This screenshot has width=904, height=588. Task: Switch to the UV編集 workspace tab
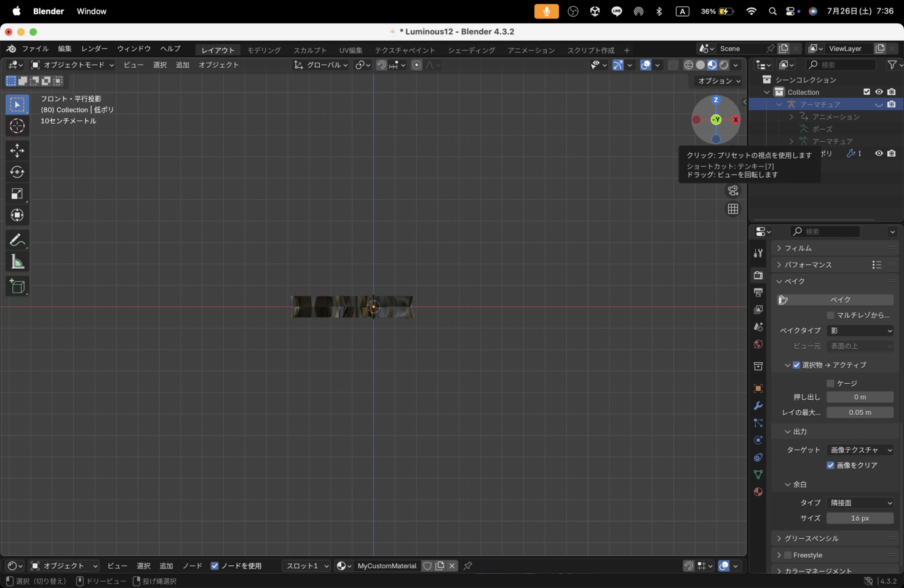[351, 50]
